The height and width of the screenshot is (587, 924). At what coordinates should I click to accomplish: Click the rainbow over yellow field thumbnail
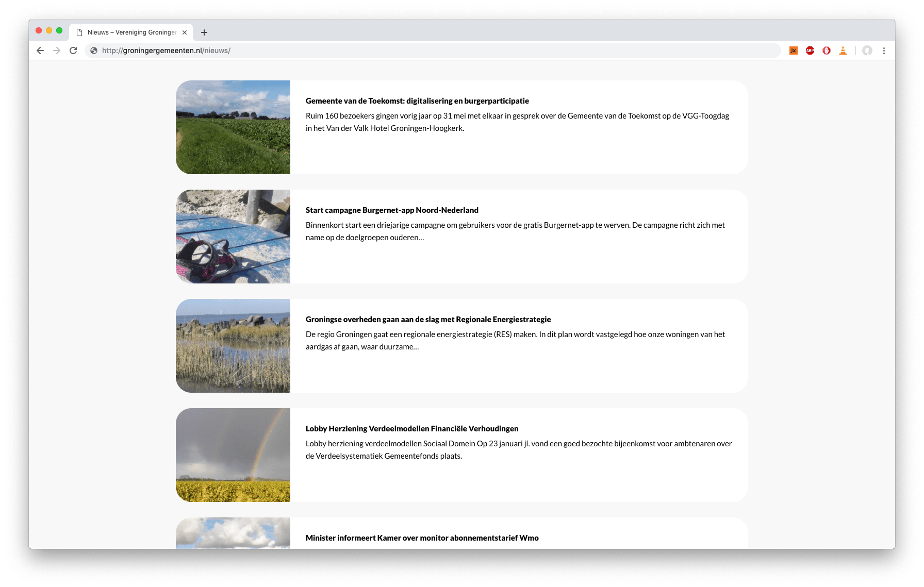tap(233, 455)
